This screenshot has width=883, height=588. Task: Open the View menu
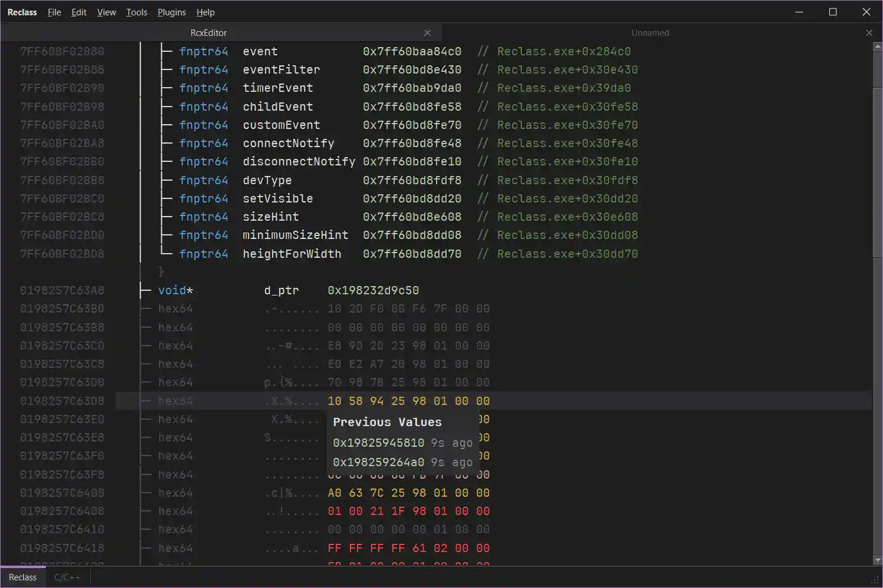coord(106,12)
